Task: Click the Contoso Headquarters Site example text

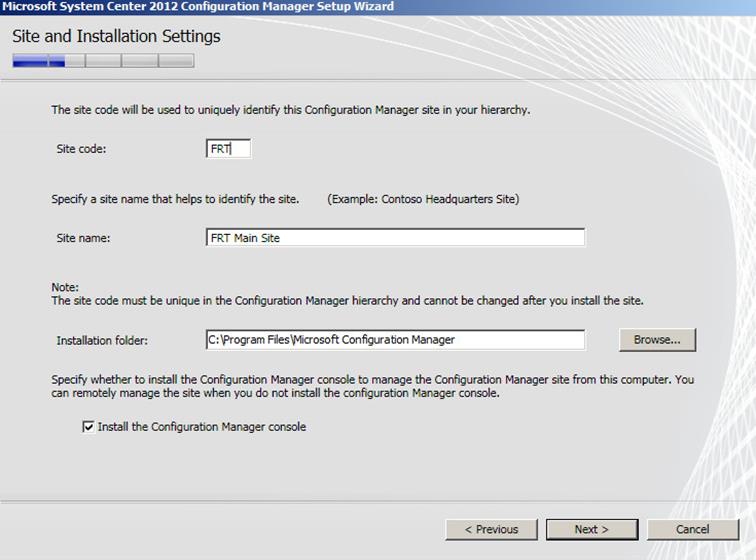Action: tap(423, 199)
